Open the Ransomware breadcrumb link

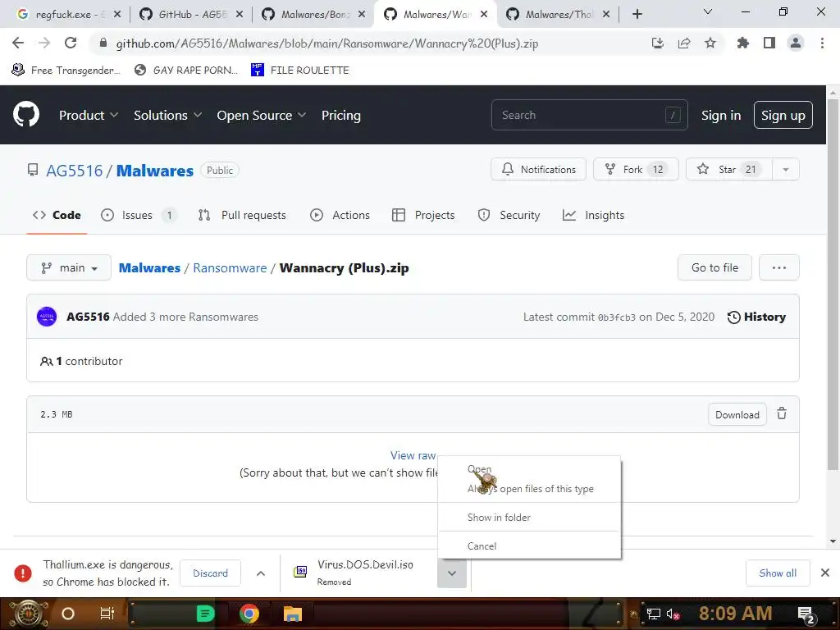pos(230,268)
